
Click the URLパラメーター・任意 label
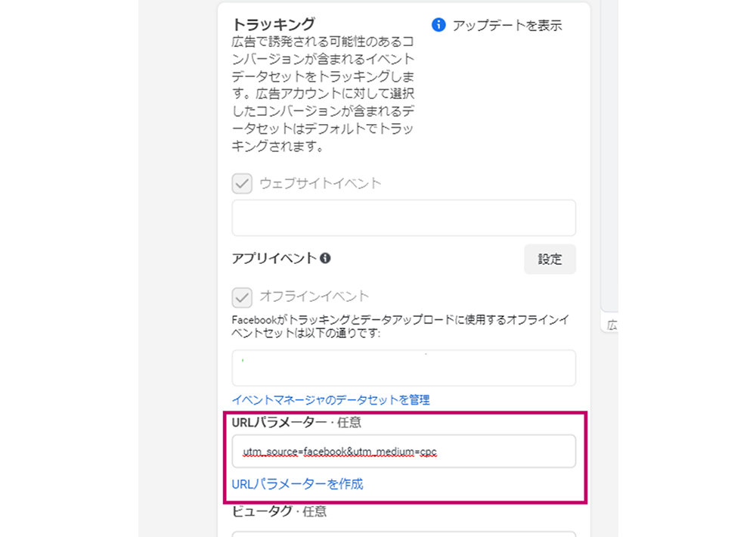tap(296, 423)
